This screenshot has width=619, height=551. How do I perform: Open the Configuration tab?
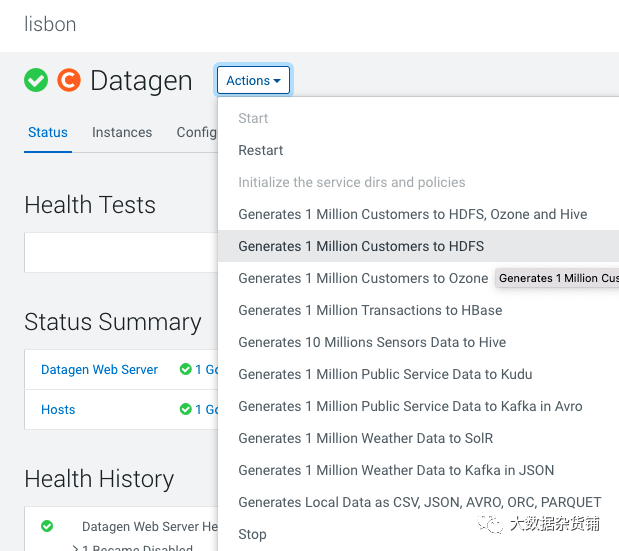coord(197,132)
